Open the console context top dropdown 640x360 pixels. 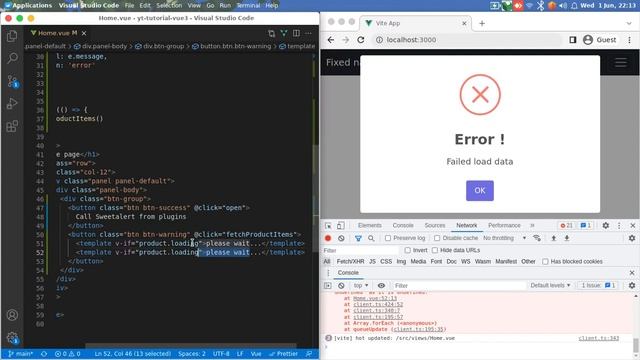361,285
